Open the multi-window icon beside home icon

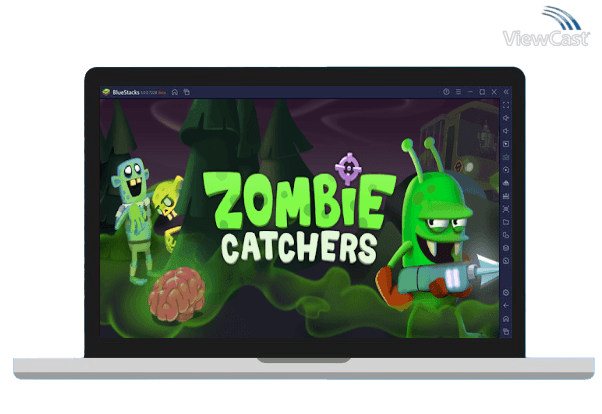click(187, 92)
